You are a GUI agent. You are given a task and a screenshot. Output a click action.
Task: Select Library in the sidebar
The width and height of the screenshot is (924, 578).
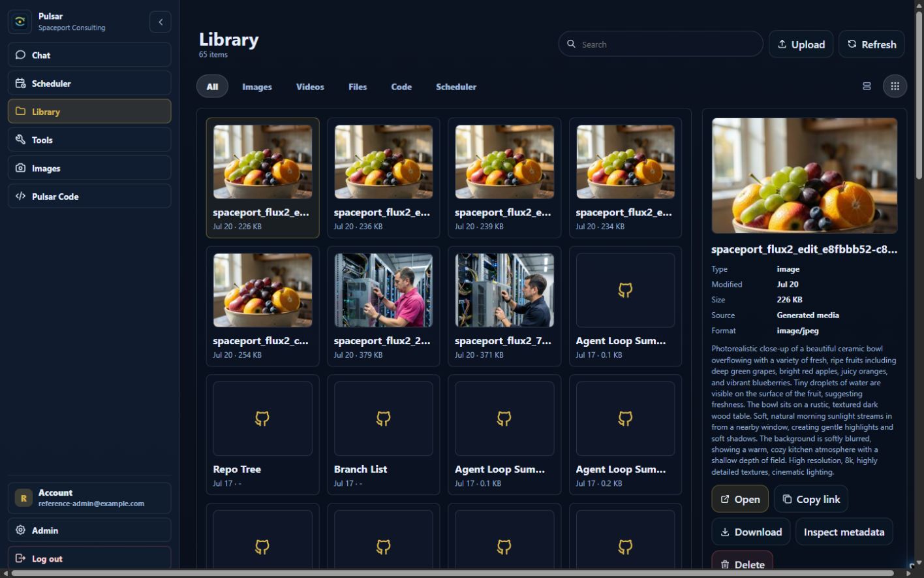pos(89,111)
